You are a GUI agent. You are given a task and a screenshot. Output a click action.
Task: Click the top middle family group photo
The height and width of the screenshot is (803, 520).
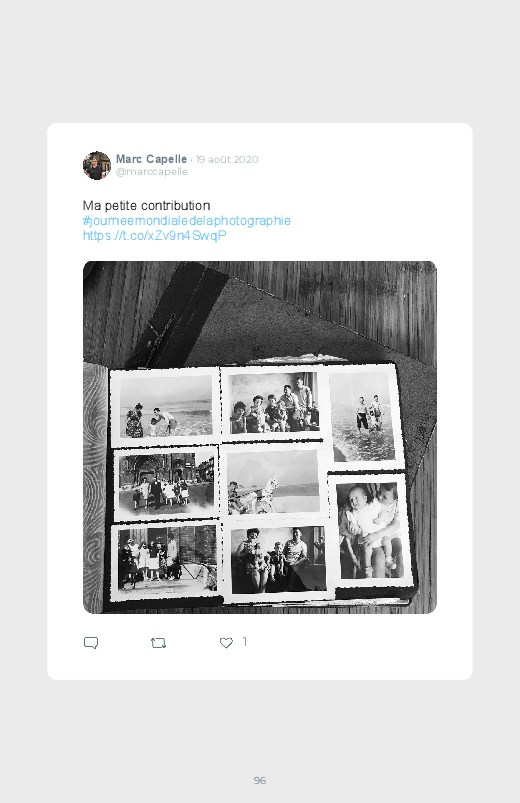tap(274, 404)
